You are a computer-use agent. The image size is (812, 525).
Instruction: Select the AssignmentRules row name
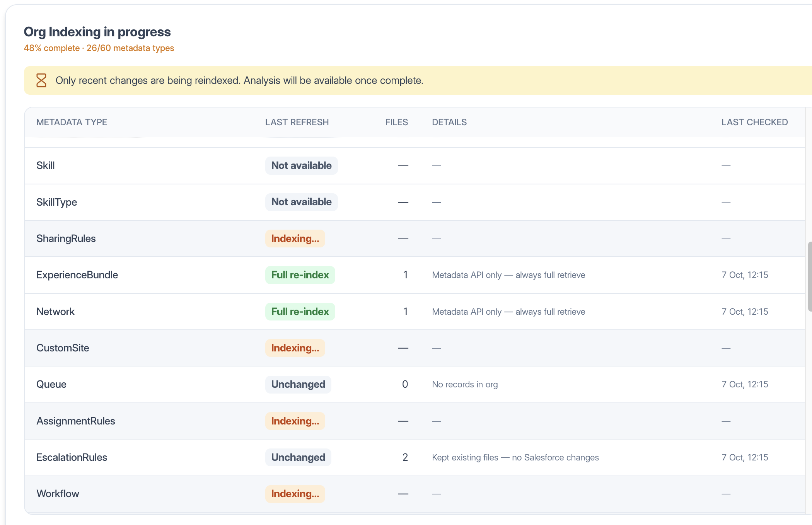tap(76, 421)
